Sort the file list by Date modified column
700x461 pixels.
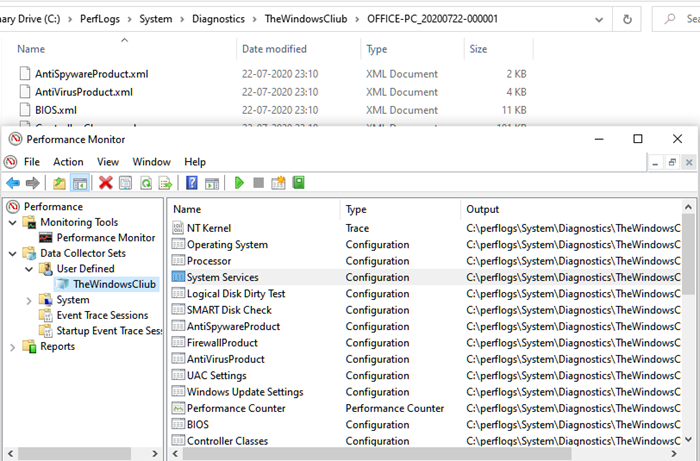pos(274,49)
